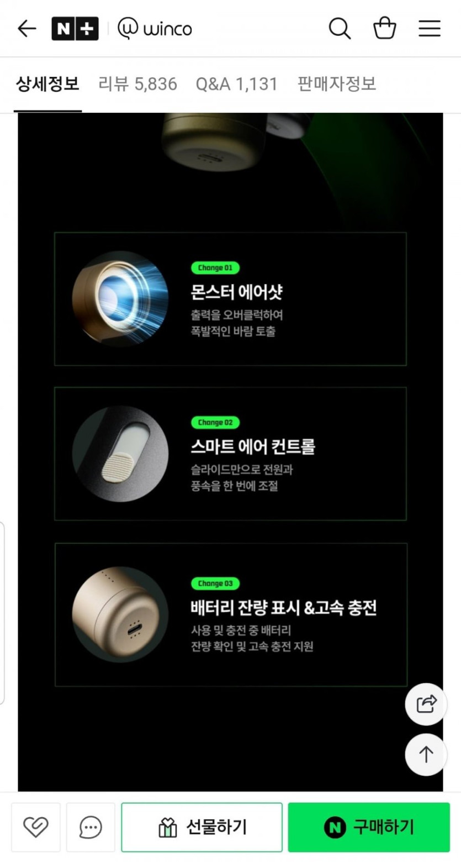Screen dimensions: 461x868
Task: Tap the 배터리 잔량 표시 product thumbnail
Action: tap(120, 614)
